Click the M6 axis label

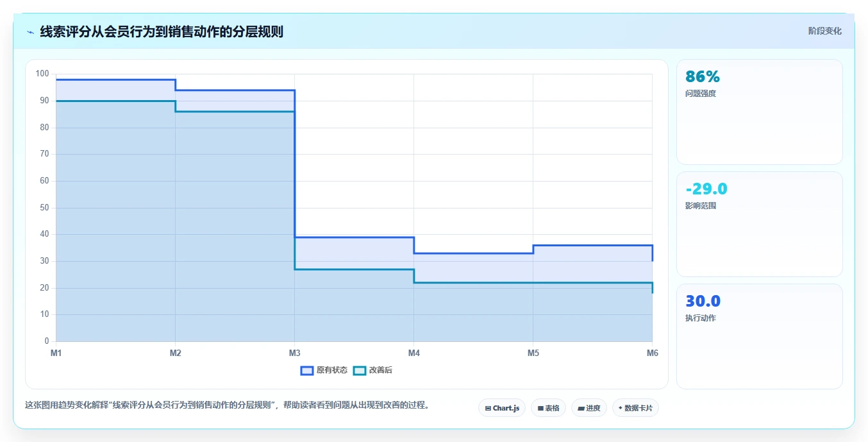(652, 353)
